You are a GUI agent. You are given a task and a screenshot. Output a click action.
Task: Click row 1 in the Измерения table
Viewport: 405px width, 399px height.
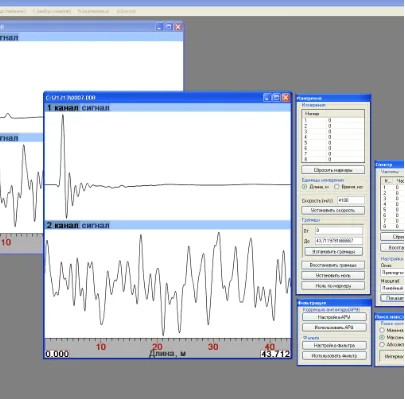point(333,120)
